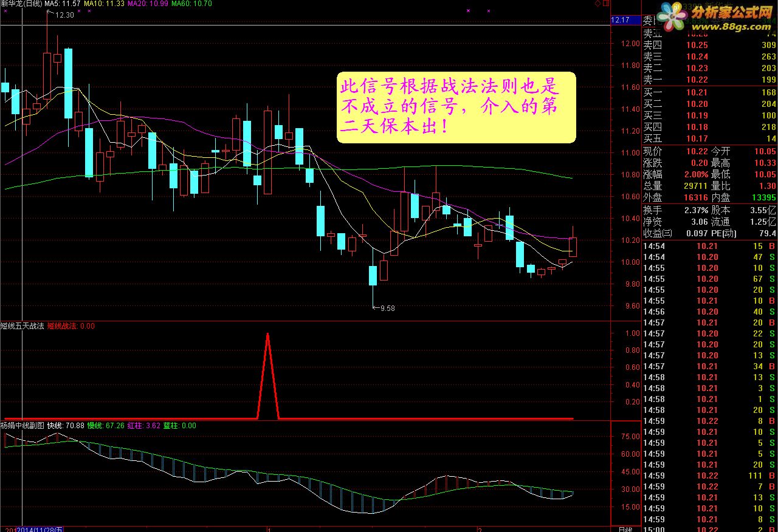Click the 红柱: 3.62 value label
The width and height of the screenshot is (778, 532).
coord(144,426)
